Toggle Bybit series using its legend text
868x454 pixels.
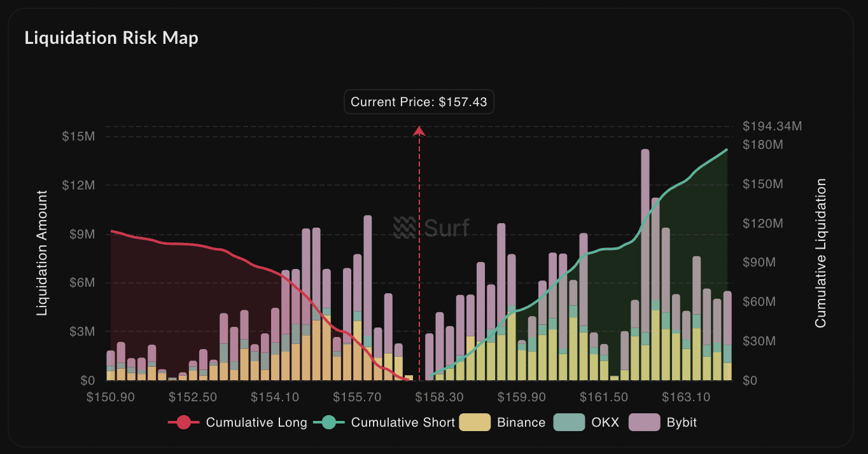pyautogui.click(x=682, y=422)
